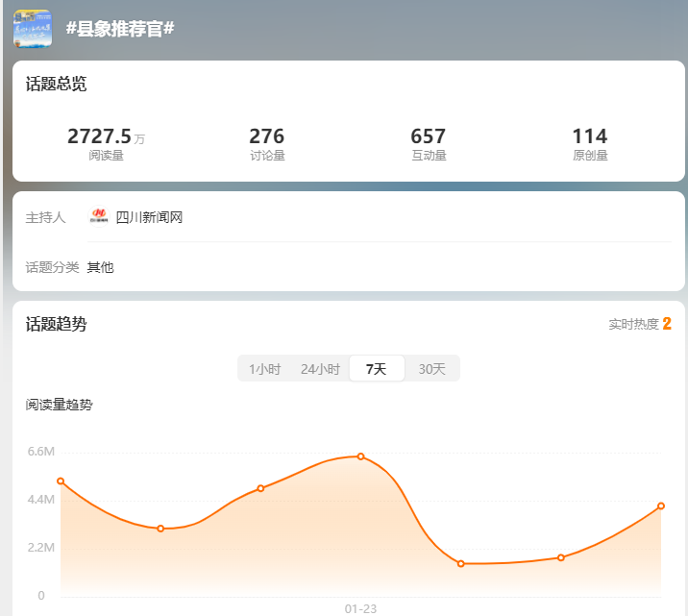Open the 四川新闻网 host profile link
688x616 pixels.
pyautogui.click(x=149, y=217)
